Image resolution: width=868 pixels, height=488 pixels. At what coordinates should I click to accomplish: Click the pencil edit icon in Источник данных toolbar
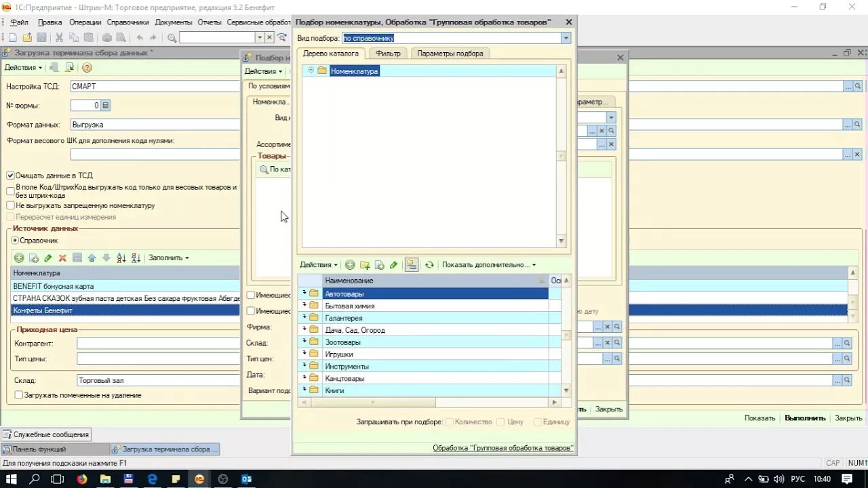(48, 258)
